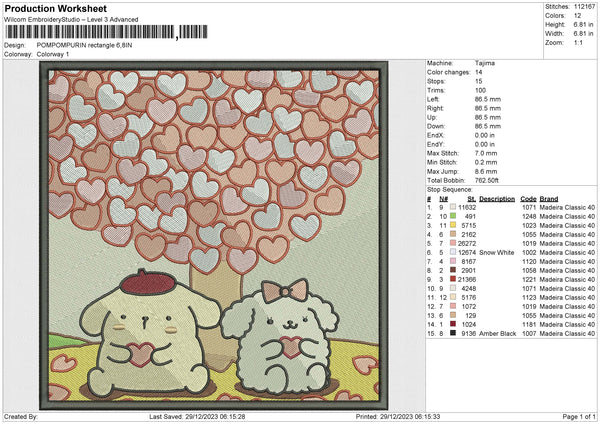
Task: Select the Snow White color swatch
Action: coord(453,252)
